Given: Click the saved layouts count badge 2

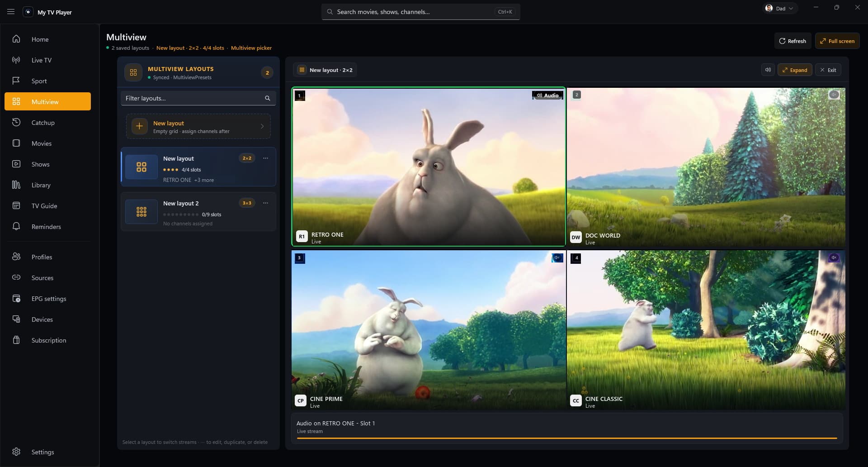Looking at the screenshot, I should click(267, 72).
